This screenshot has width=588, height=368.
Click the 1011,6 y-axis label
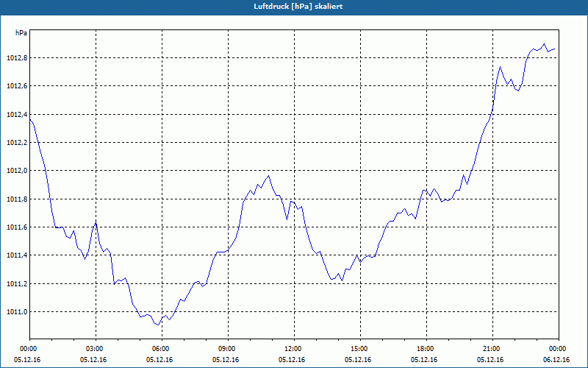coord(16,227)
